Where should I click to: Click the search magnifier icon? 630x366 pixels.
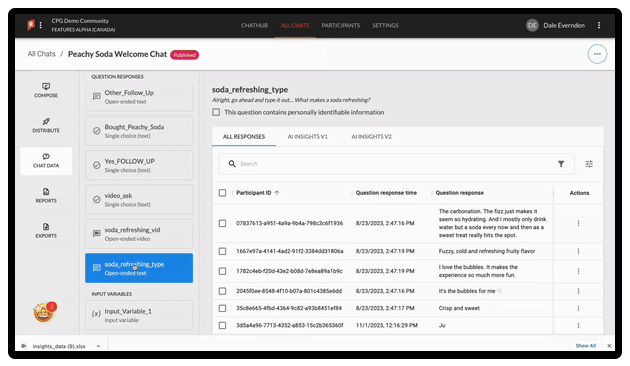pos(232,164)
